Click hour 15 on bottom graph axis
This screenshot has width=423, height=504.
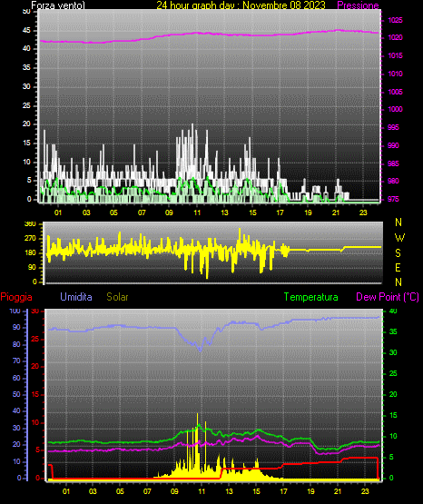(256, 491)
